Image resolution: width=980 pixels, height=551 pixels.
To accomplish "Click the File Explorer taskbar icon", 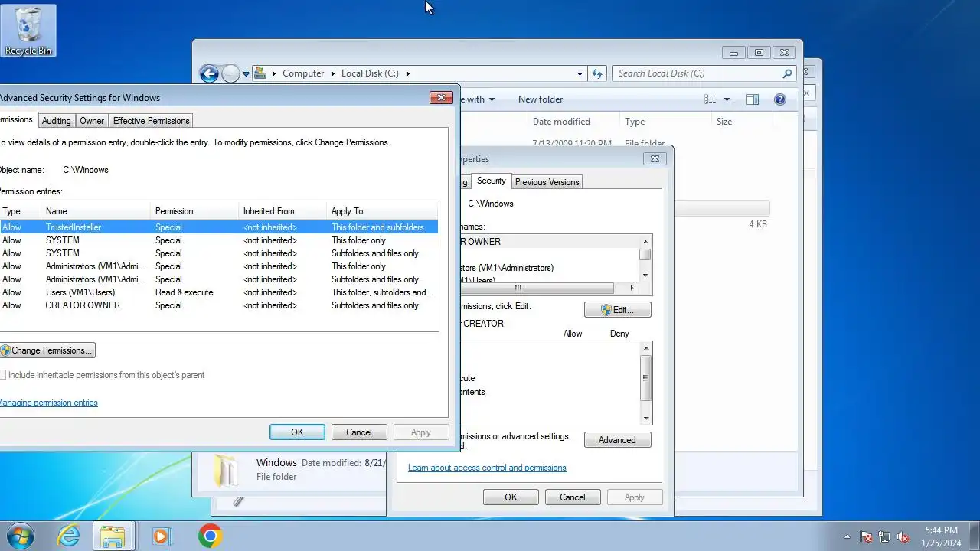I will pos(113,536).
